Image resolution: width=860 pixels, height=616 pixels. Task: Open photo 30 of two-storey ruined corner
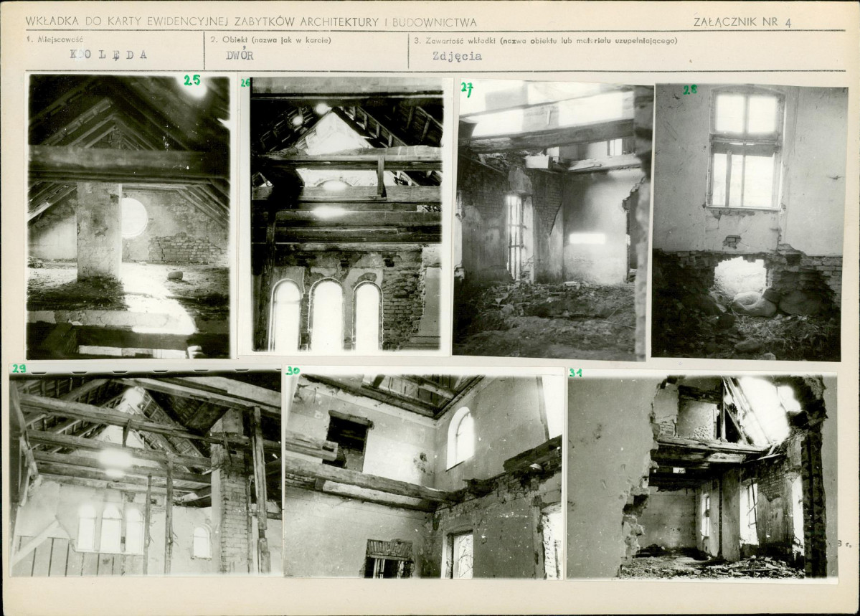tap(424, 475)
